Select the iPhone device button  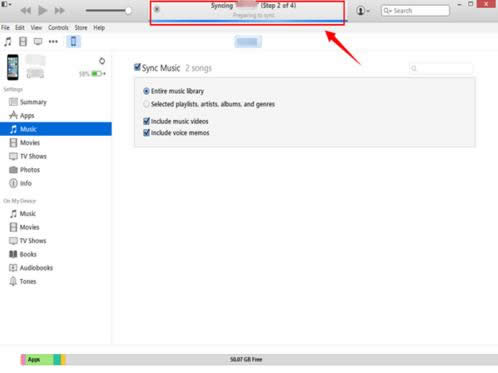[x=73, y=42]
